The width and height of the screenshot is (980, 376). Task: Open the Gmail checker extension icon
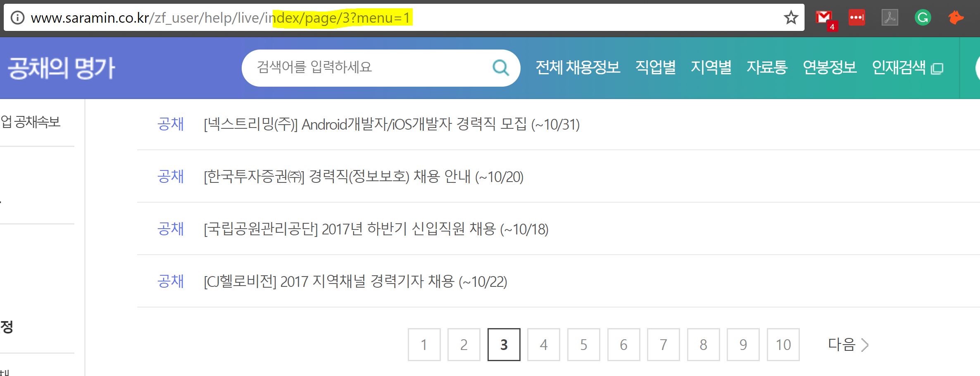coord(825,19)
